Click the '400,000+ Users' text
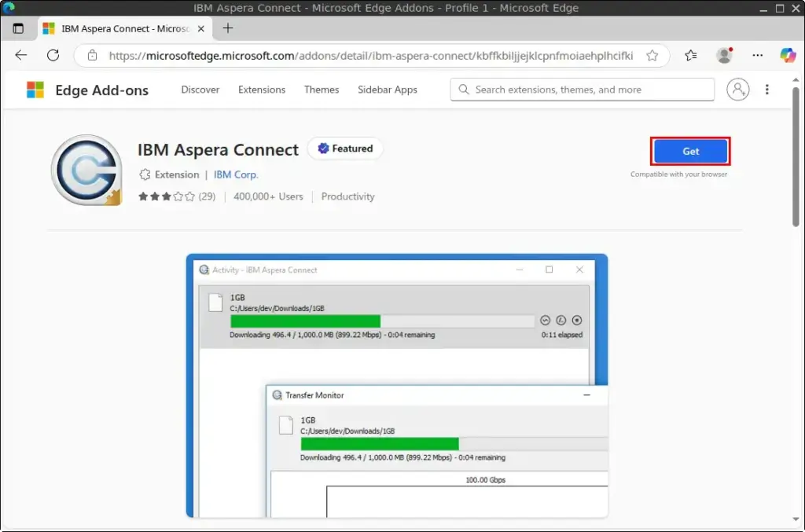Image resolution: width=805 pixels, height=532 pixels. pyautogui.click(x=268, y=196)
